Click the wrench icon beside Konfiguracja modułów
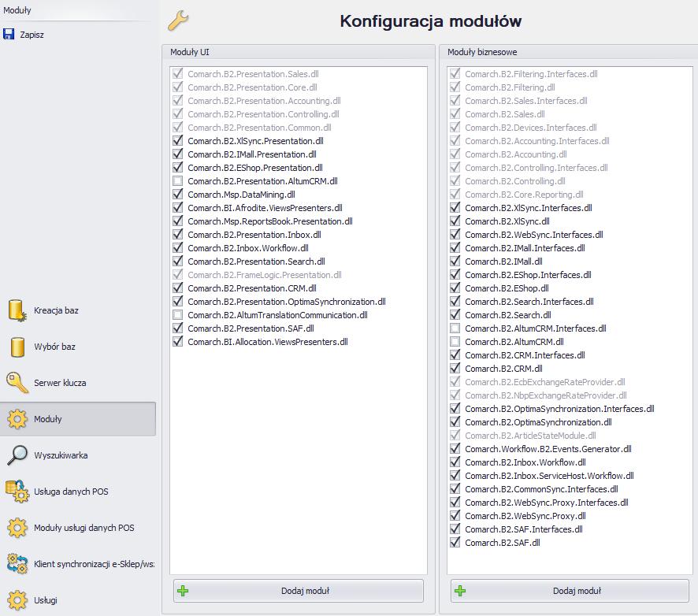Viewport: 698px width, 616px height. (178, 20)
